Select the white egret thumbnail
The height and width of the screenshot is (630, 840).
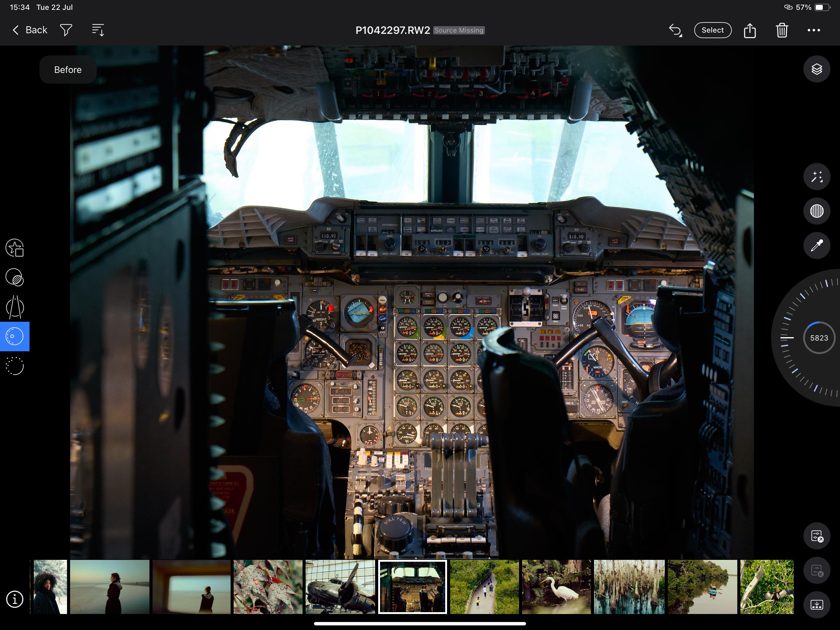pos(556,587)
